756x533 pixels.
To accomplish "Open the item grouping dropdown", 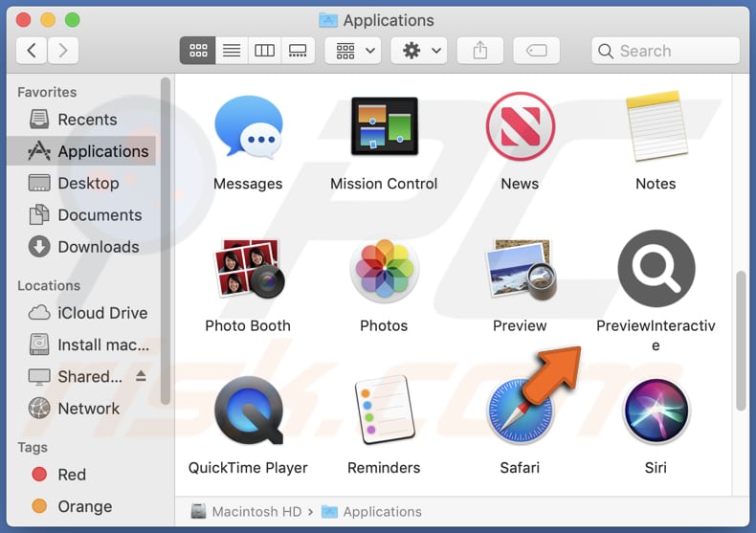I will 353,50.
